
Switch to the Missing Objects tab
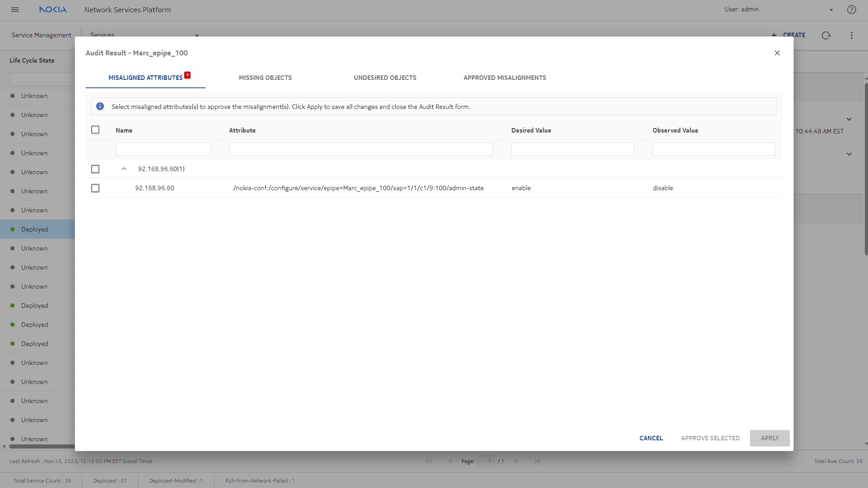click(x=265, y=78)
